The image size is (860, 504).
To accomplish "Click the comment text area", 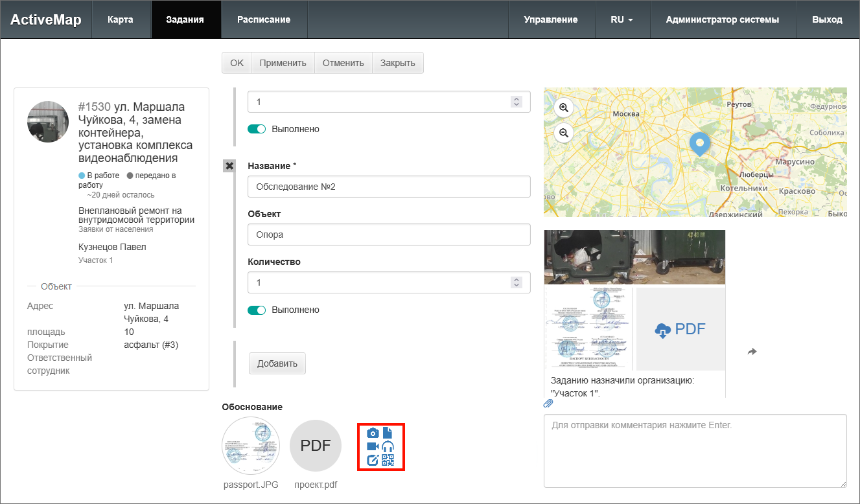I will click(695, 450).
